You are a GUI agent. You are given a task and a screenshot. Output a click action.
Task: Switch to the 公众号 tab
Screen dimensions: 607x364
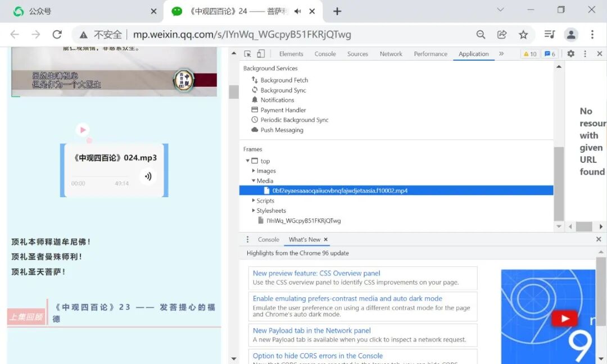[x=83, y=11]
